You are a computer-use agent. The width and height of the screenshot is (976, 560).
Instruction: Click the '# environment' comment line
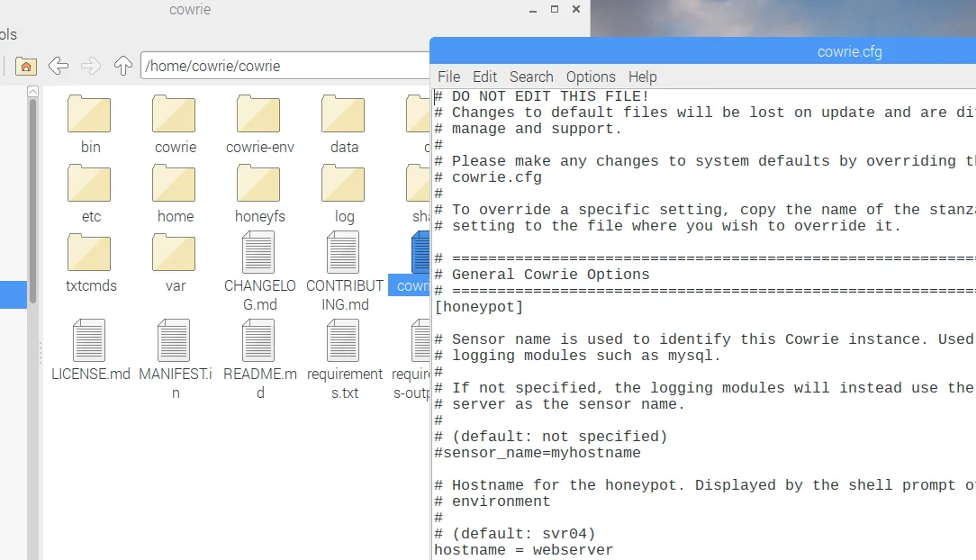coord(493,501)
